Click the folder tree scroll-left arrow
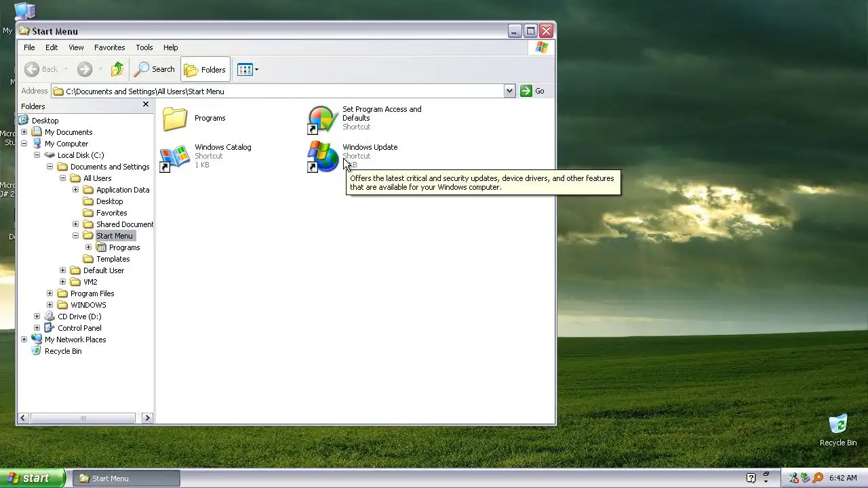 23,418
